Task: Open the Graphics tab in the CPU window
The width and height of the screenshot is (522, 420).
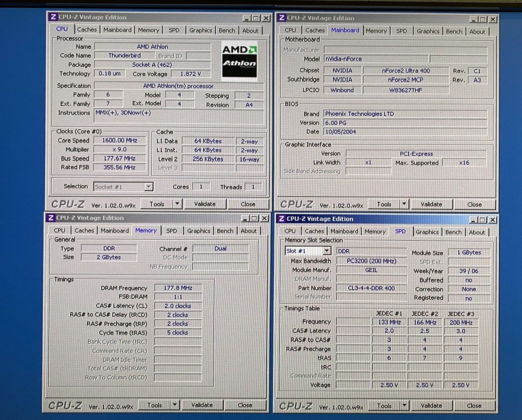Action: click(201, 30)
